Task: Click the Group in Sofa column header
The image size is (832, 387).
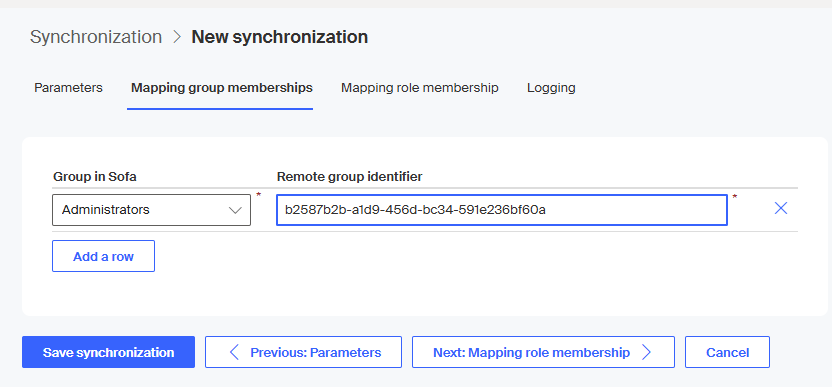Action: (x=95, y=177)
